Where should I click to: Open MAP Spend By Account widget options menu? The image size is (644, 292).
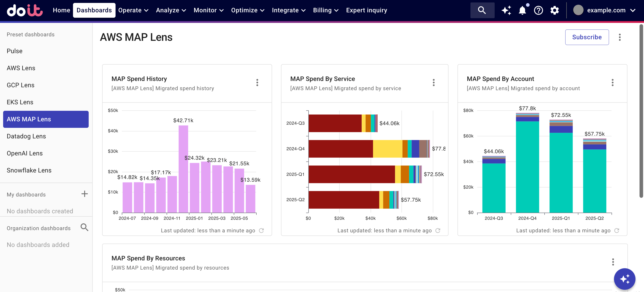612,83
